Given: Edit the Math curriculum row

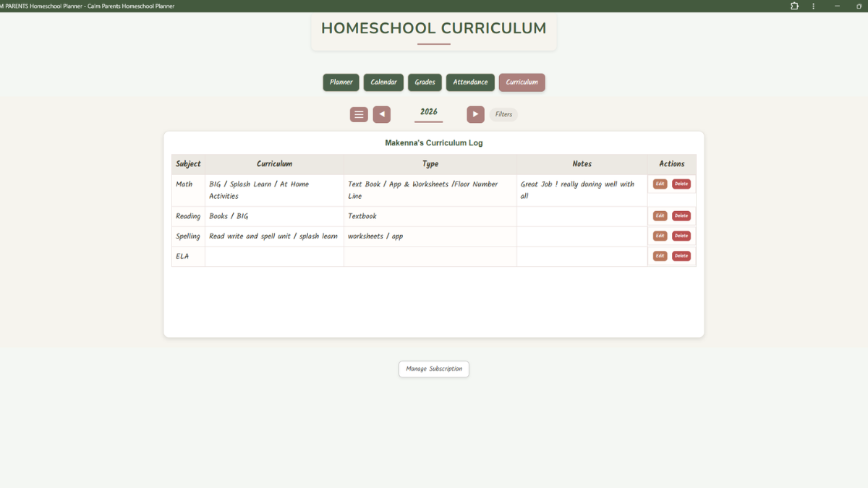Looking at the screenshot, I should pos(660,184).
